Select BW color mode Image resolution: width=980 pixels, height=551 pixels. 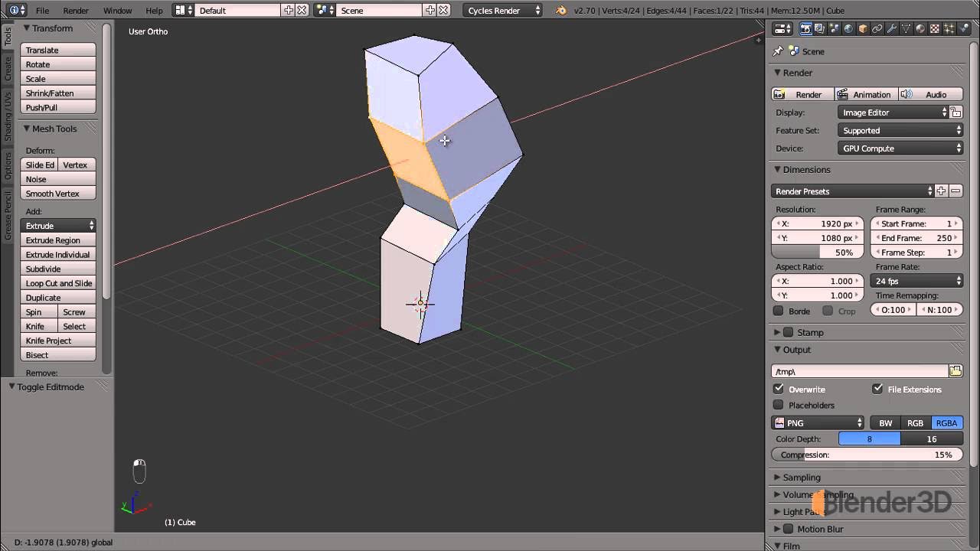click(x=886, y=423)
